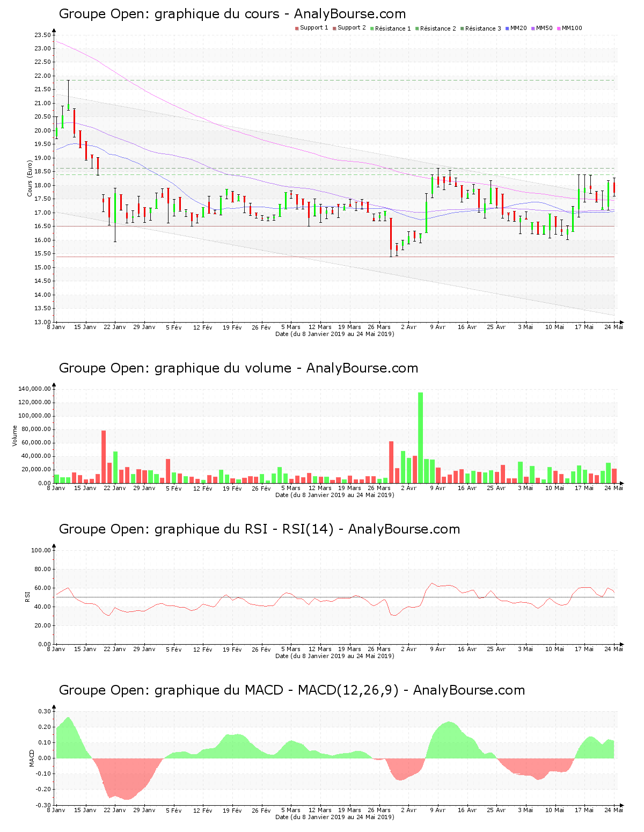This screenshot has height=832, width=644.
Task: Click the 80,000.00 value on volume axis
Action: click(x=36, y=429)
